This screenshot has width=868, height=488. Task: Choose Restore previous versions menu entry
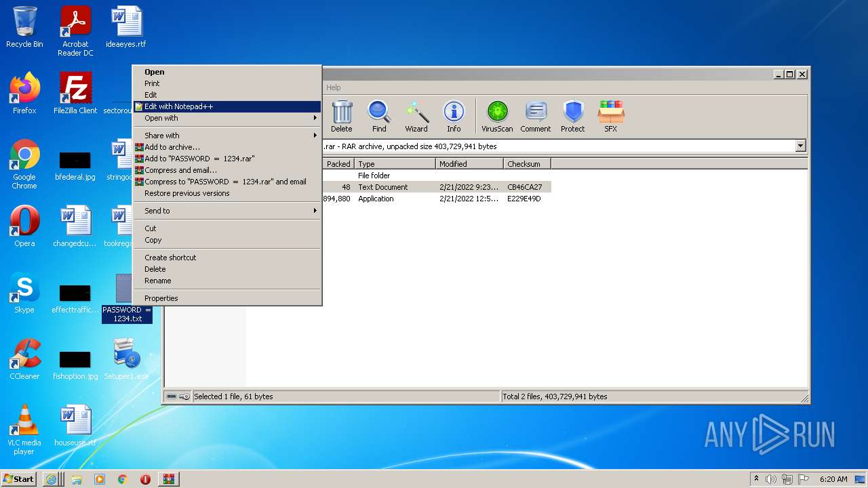227,193
